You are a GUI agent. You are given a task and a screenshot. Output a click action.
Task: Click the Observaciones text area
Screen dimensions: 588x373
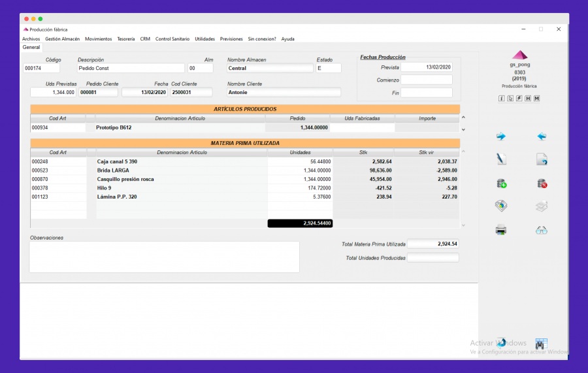tap(164, 257)
